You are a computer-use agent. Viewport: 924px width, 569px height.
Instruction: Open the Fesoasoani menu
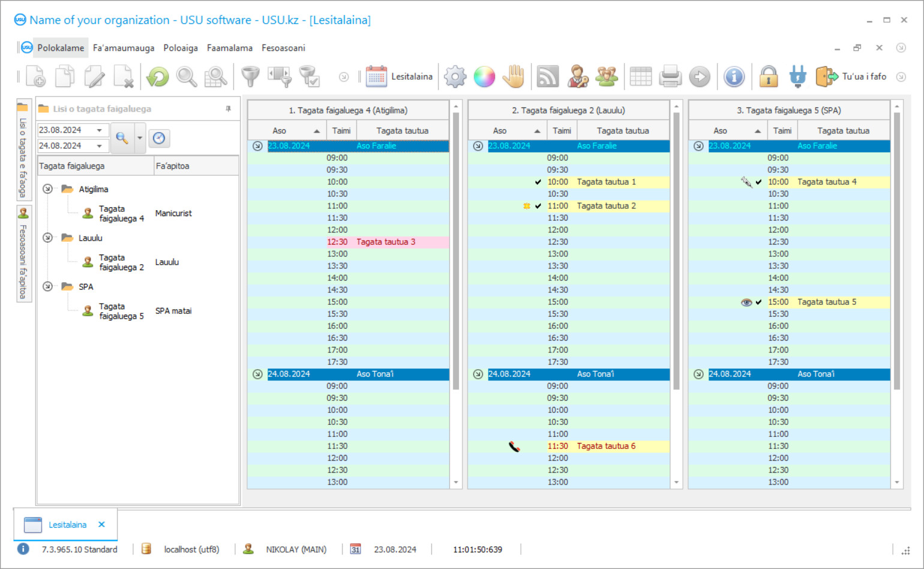[x=283, y=48]
